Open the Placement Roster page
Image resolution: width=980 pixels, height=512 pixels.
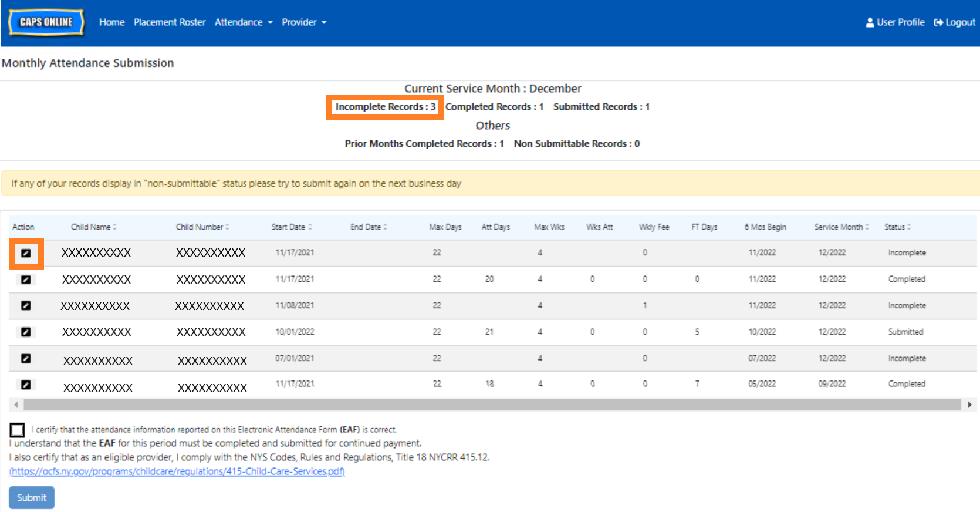(170, 22)
